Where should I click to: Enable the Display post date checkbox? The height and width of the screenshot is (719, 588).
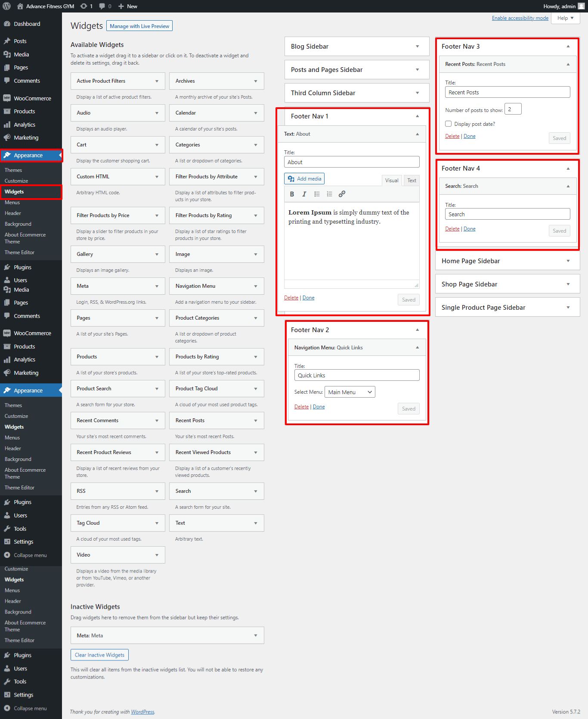449,124
